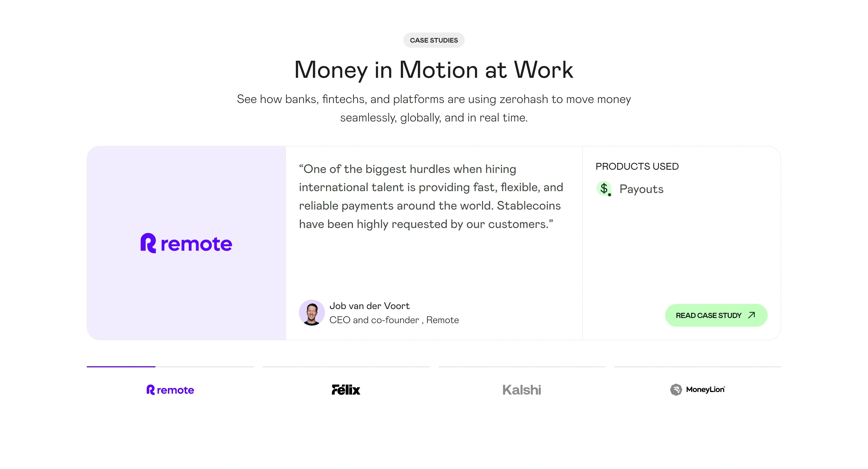Click the progress bar above remote tab
Image resolution: width=868 pixels, height=469 pixels.
click(170, 366)
